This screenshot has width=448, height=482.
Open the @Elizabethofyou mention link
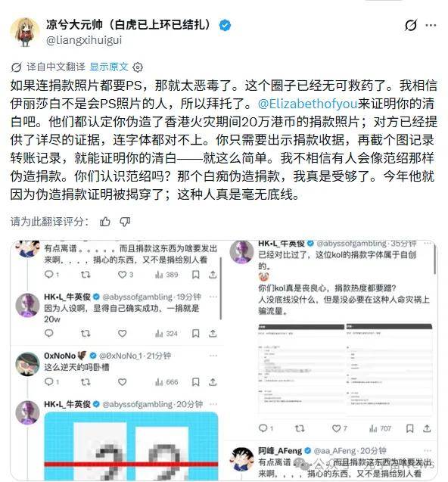pos(308,104)
